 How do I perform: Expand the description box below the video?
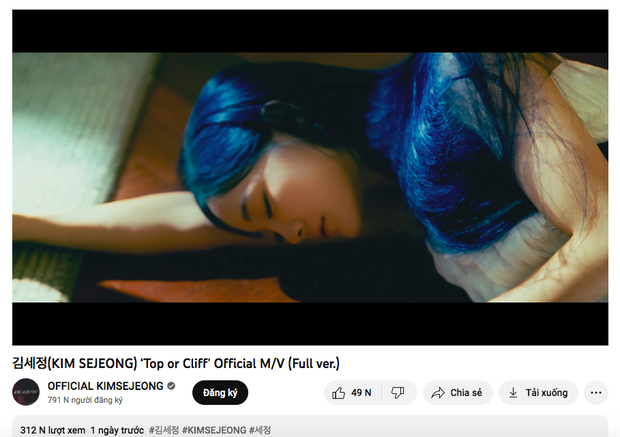point(310,426)
